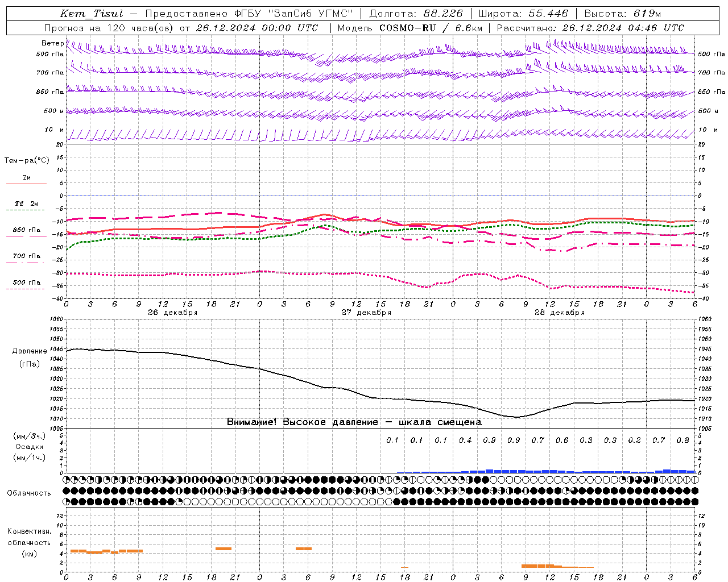The width and height of the screenshot is (728, 582).
Task: Click 'Внимание! Высокое давление — шкала смещена' notice
Action: tap(354, 422)
